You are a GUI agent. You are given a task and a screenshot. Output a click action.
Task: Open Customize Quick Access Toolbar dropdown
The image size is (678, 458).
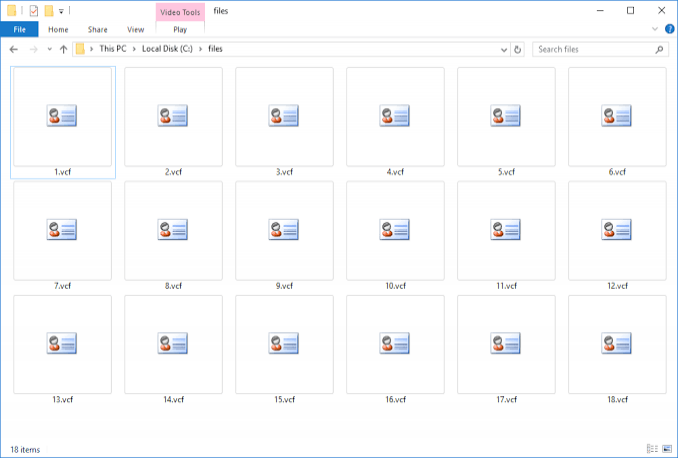point(61,11)
